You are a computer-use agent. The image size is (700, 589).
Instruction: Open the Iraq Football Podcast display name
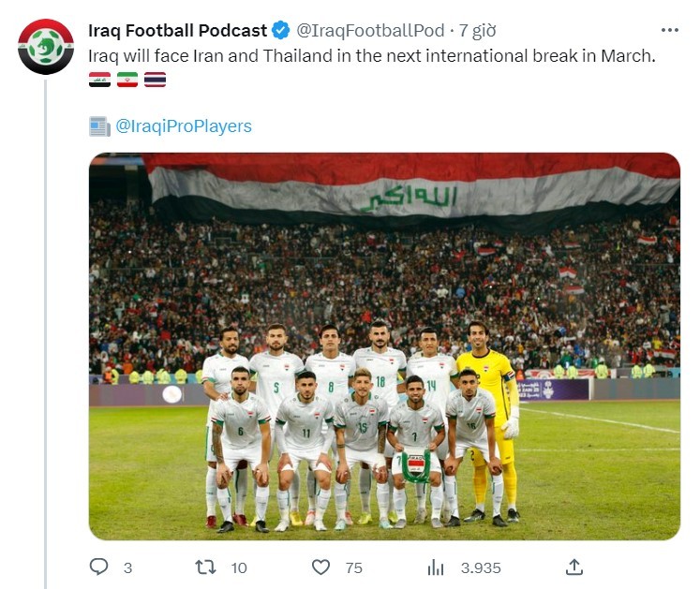point(178,30)
